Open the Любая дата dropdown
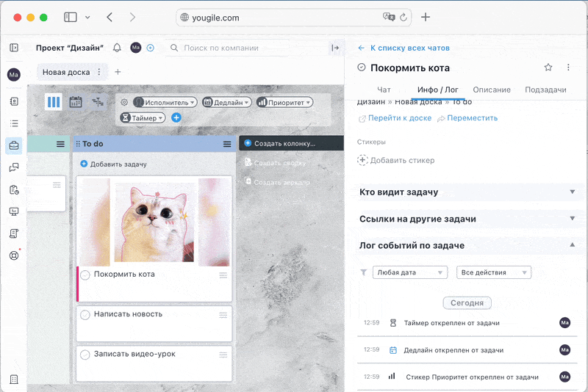The image size is (588, 392). 410,272
